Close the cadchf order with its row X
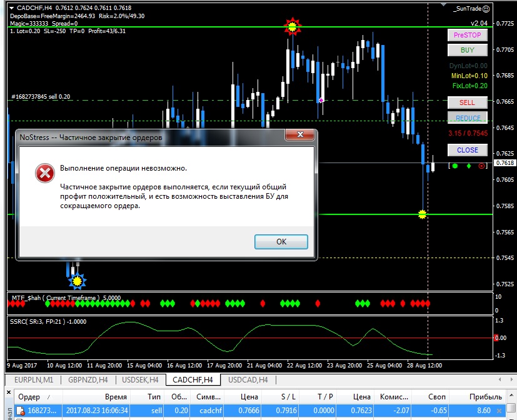Image resolution: width=517 pixels, height=420 pixels. point(499,411)
